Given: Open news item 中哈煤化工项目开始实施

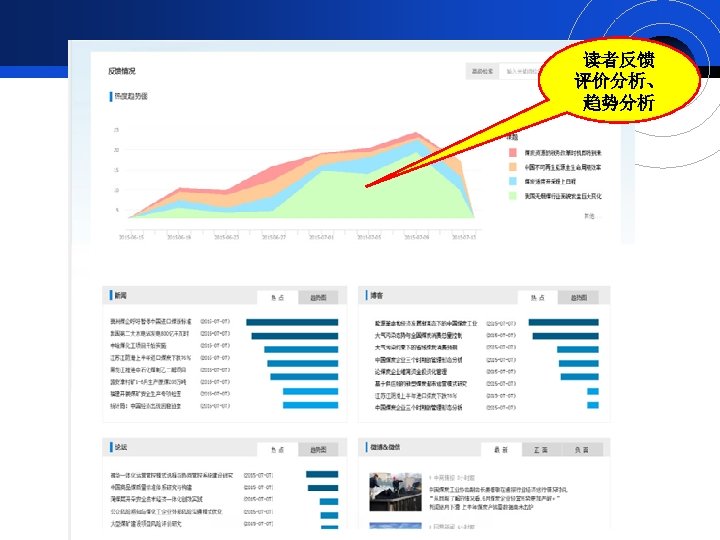Looking at the screenshot, I should click(x=138, y=346).
